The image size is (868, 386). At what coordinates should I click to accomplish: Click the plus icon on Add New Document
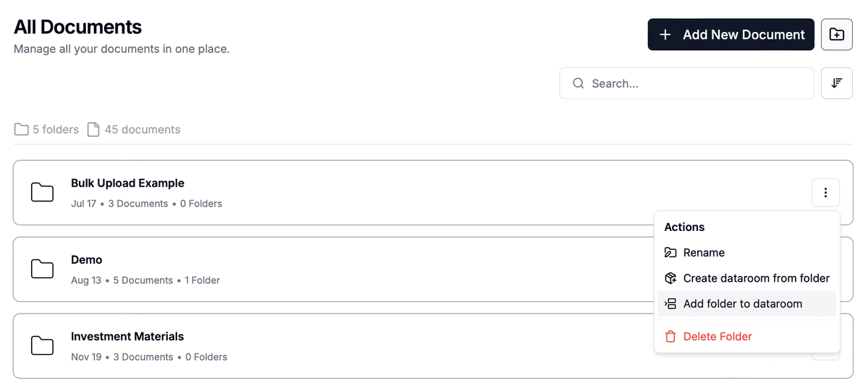[665, 35]
